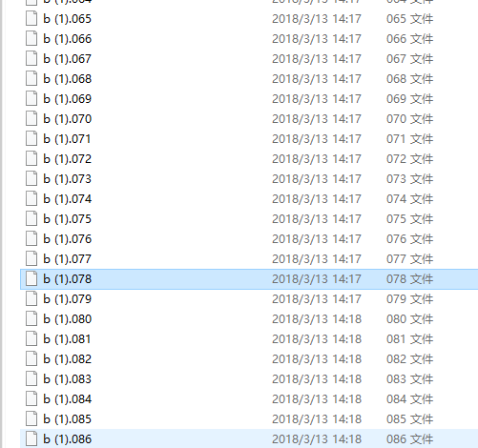Click file icon of b (1).076
478x448 pixels.
point(31,239)
